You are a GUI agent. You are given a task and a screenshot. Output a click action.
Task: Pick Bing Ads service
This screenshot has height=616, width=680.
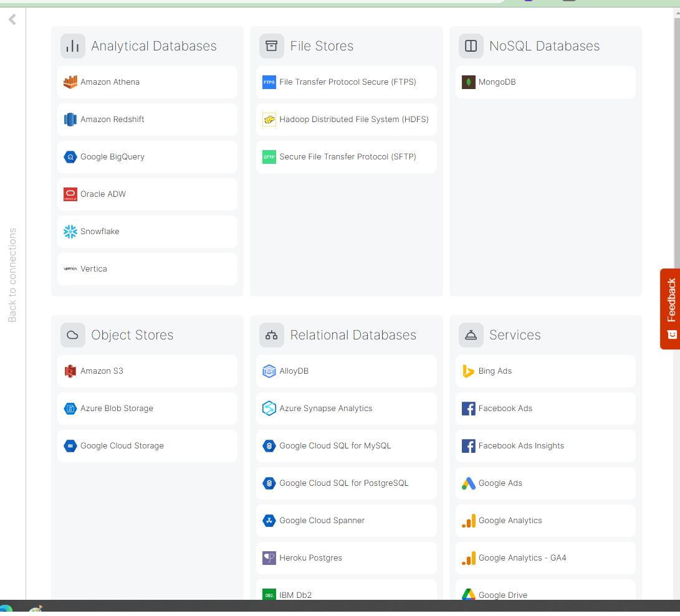pyautogui.click(x=545, y=371)
